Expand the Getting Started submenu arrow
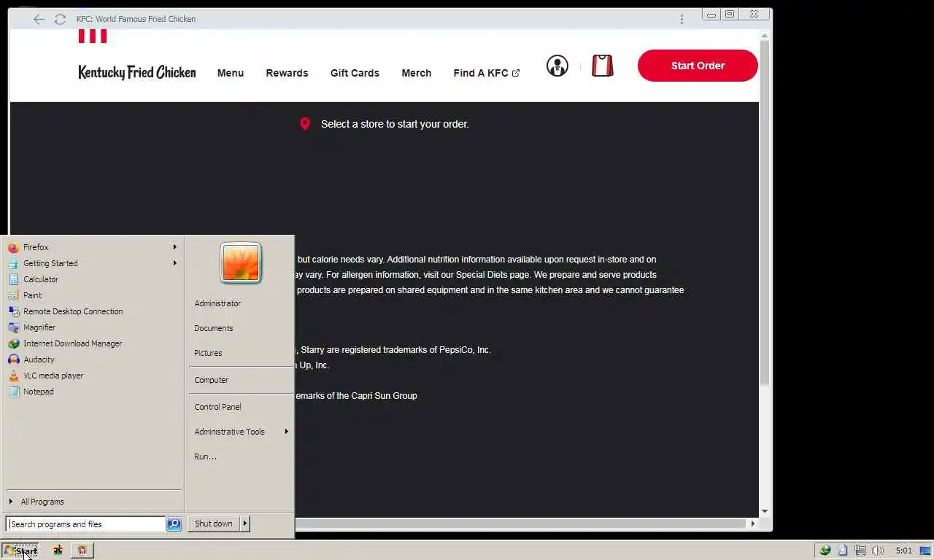 pyautogui.click(x=174, y=263)
